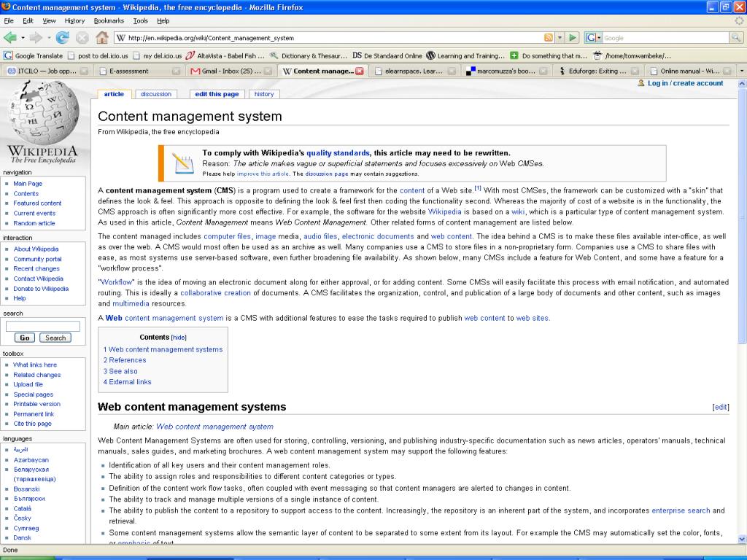Click the search magnifier icon in toolbar

(x=736, y=38)
